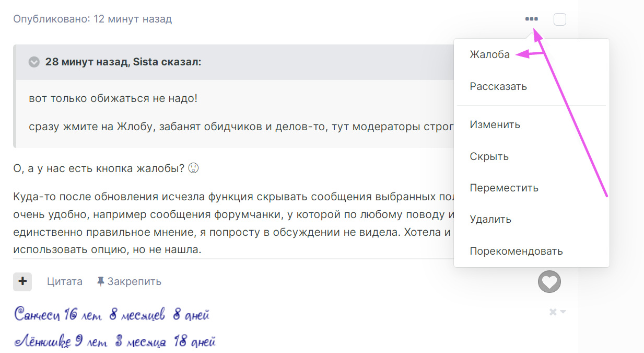Click the Цитата quote link

[65, 281]
